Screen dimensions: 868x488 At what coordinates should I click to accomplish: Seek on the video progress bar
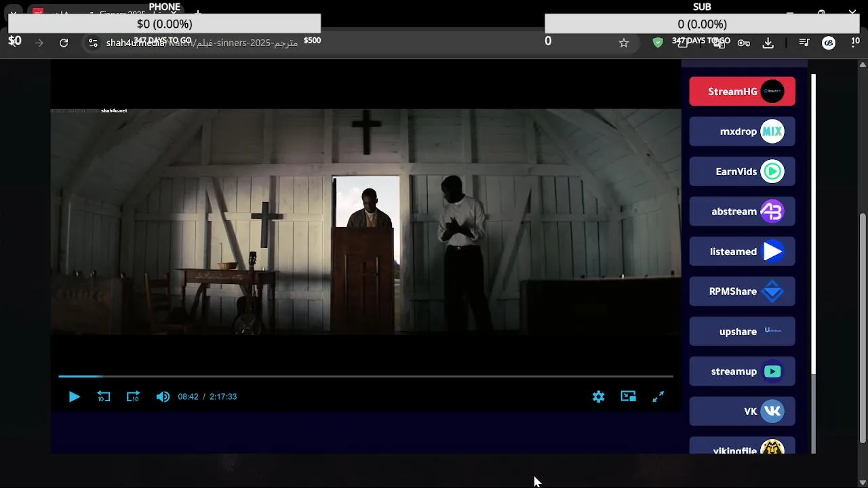[x=366, y=376]
